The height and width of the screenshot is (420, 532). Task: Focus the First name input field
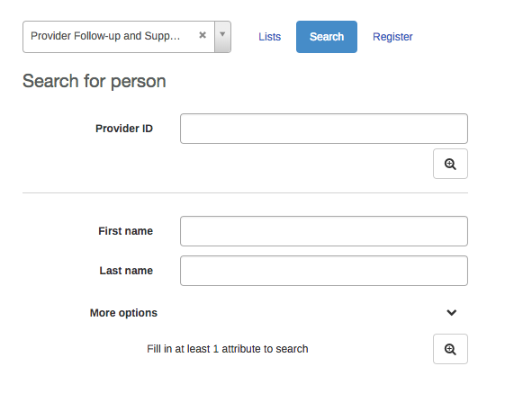pos(324,231)
